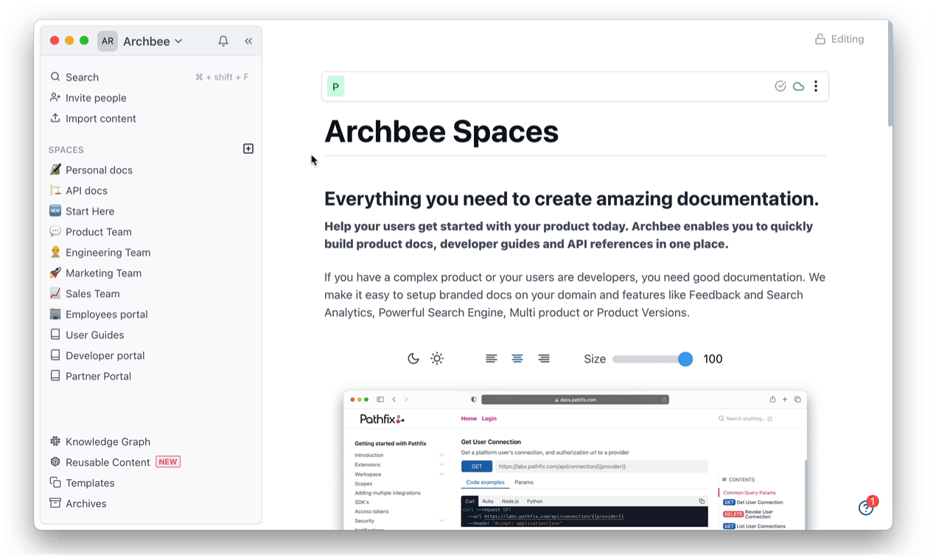Image resolution: width=936 pixels, height=560 pixels.
Task: Open the document three-dot menu
Action: [x=816, y=86]
